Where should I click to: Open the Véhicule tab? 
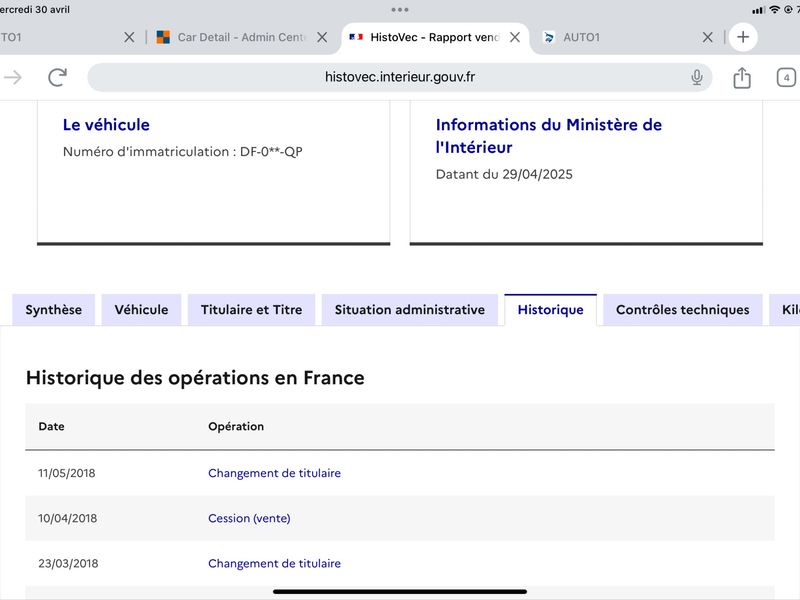[x=141, y=310]
